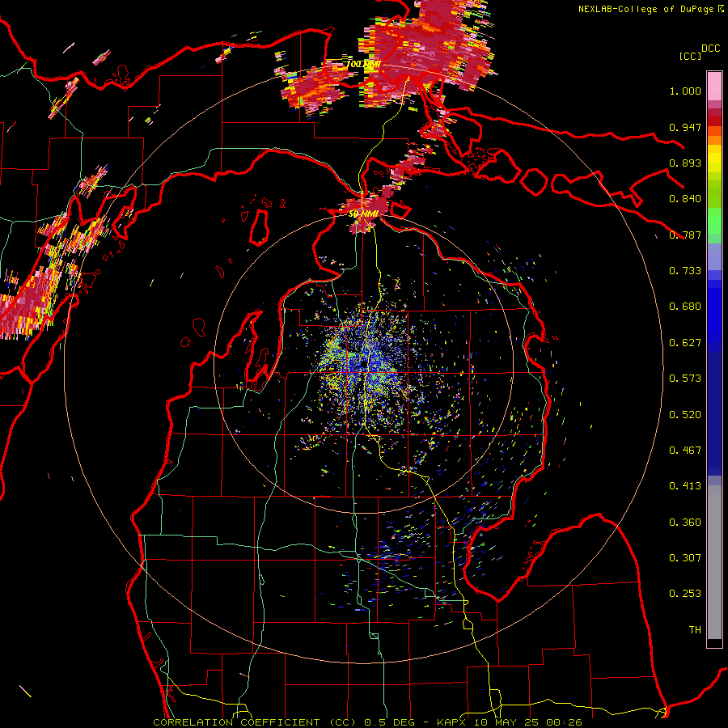Image resolution: width=728 pixels, height=728 pixels.
Task: Click the 0.733 scale value
Action: click(685, 271)
